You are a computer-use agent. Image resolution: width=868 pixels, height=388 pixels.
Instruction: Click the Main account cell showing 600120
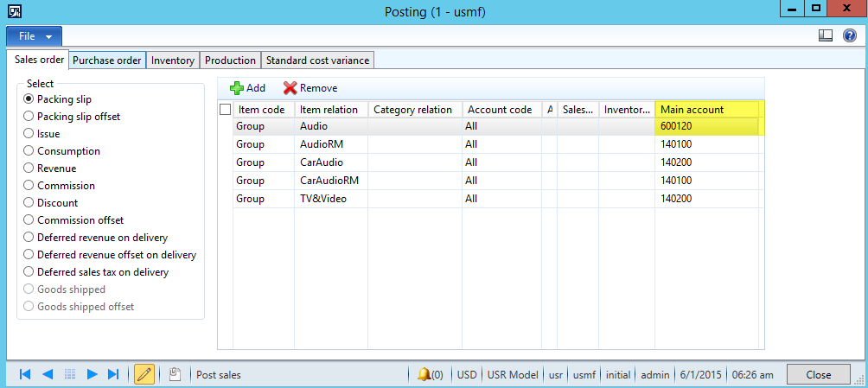pyautogui.click(x=706, y=126)
